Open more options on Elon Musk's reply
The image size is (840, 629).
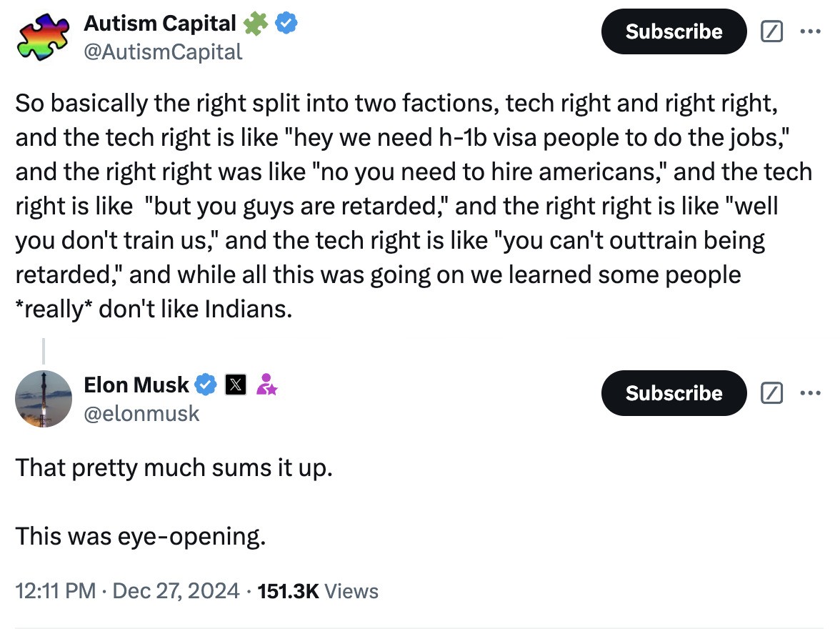click(811, 393)
